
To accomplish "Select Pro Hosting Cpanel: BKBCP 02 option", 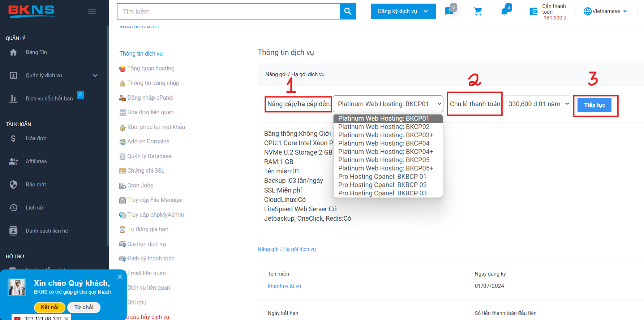I will click(388, 185).
